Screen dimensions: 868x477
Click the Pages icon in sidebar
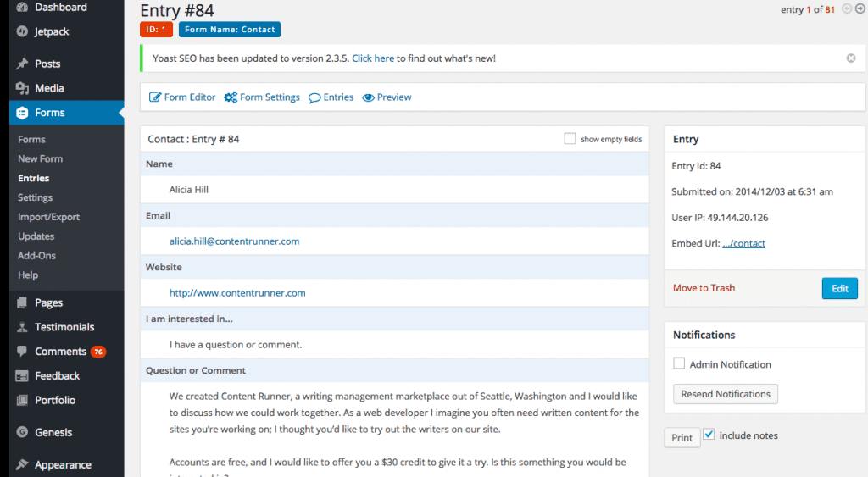pyautogui.click(x=22, y=302)
